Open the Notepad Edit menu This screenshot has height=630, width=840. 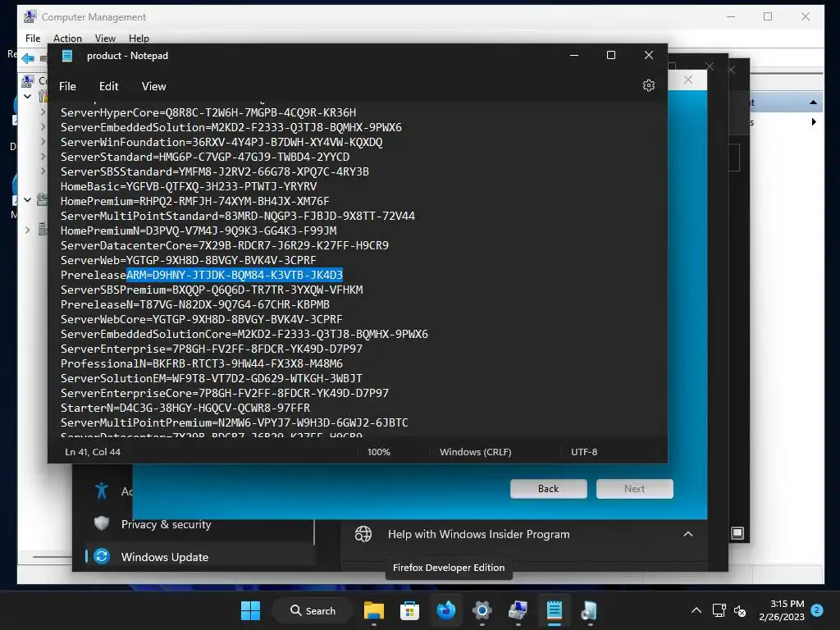click(109, 86)
